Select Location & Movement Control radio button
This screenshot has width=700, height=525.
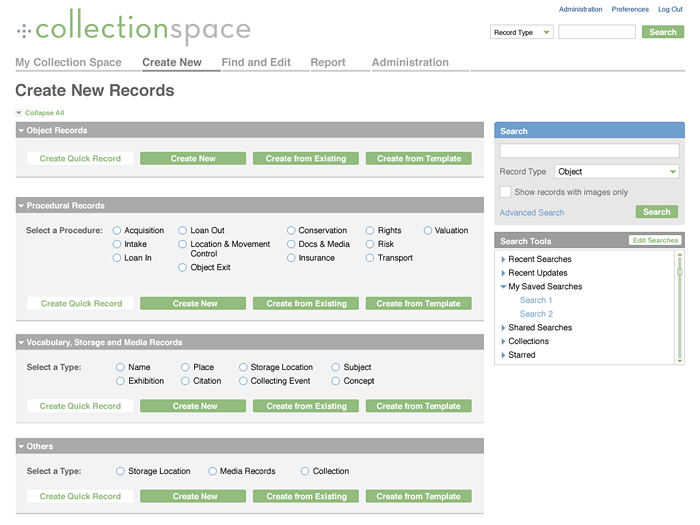tap(183, 244)
